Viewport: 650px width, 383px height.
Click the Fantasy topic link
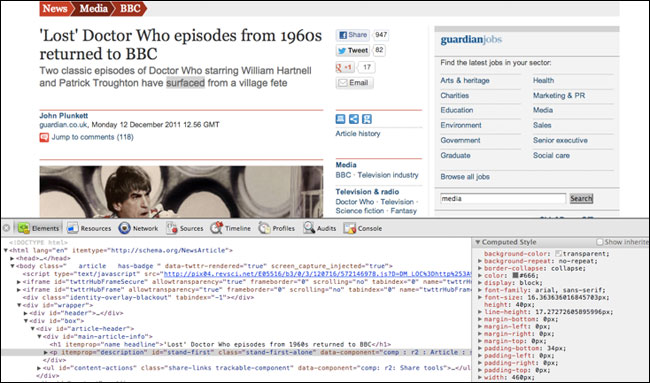point(403,211)
